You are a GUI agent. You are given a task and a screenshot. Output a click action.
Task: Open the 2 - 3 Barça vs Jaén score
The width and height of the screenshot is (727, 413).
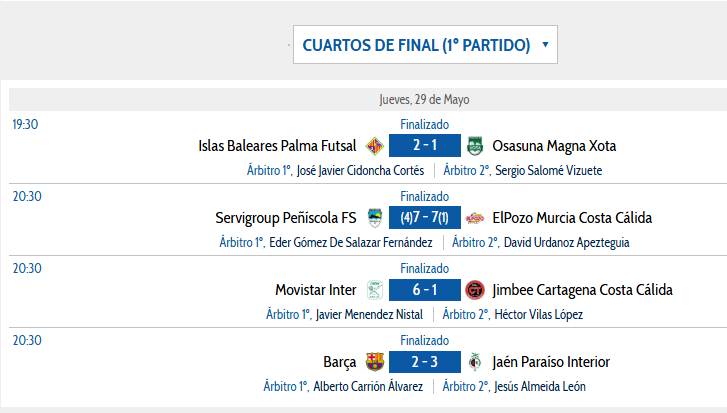coord(425,362)
